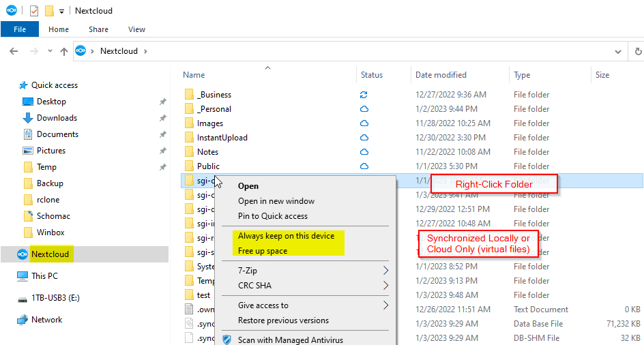Click the cloud status icon for Notes

pos(364,152)
